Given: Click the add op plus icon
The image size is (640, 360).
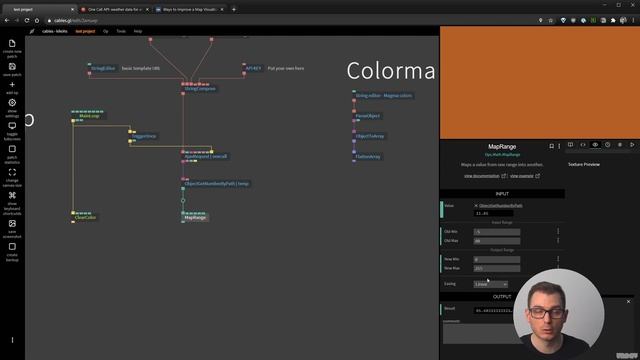Looking at the screenshot, I should pos(12,84).
